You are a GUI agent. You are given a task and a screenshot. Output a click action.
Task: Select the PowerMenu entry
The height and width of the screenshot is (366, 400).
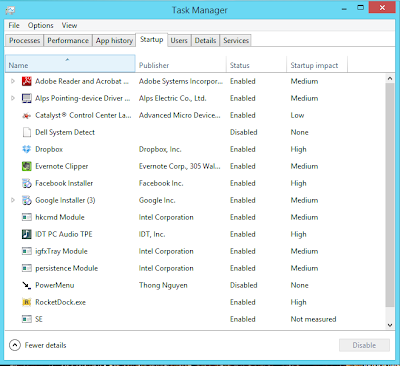(x=55, y=285)
